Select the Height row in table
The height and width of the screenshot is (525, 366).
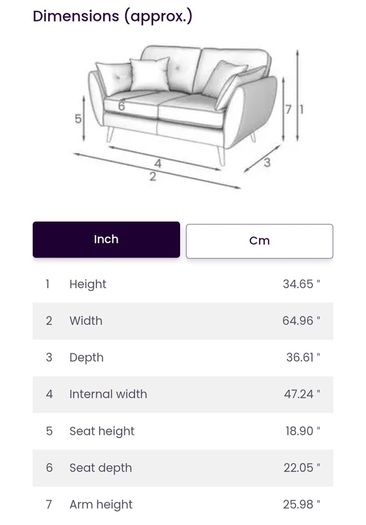pyautogui.click(x=183, y=284)
